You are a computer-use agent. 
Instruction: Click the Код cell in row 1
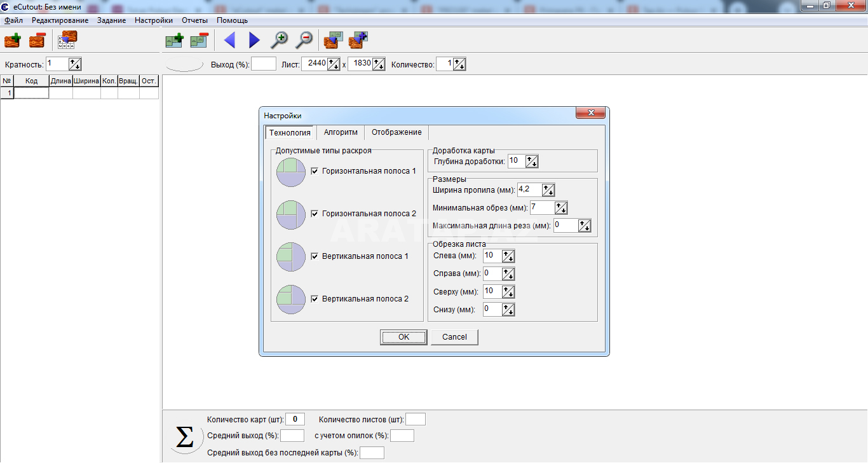pyautogui.click(x=31, y=93)
